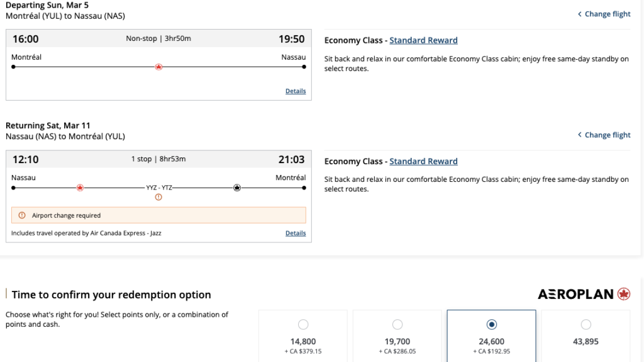Image resolution: width=644 pixels, height=362 pixels.
Task: Select the 14,800 points + CA $379.15 option
Action: tap(303, 325)
